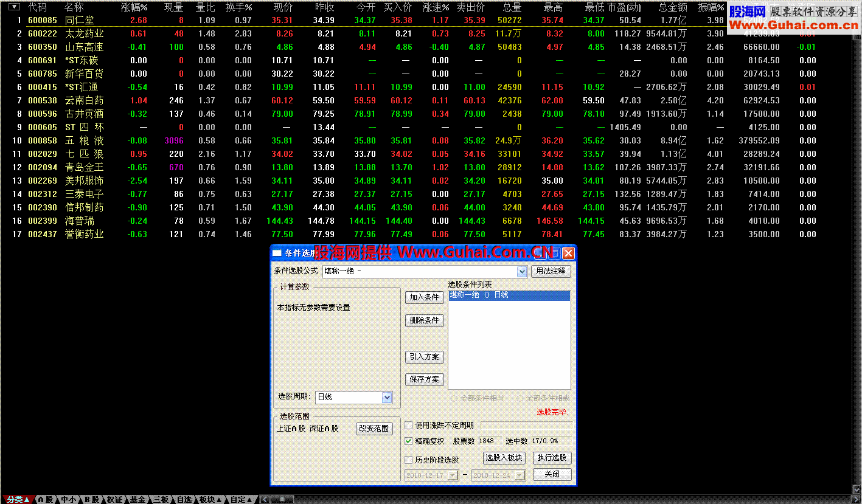The height and width of the screenshot is (504, 862).
Task: Uncheck the 精确复权 checkbox
Action: tap(409, 441)
